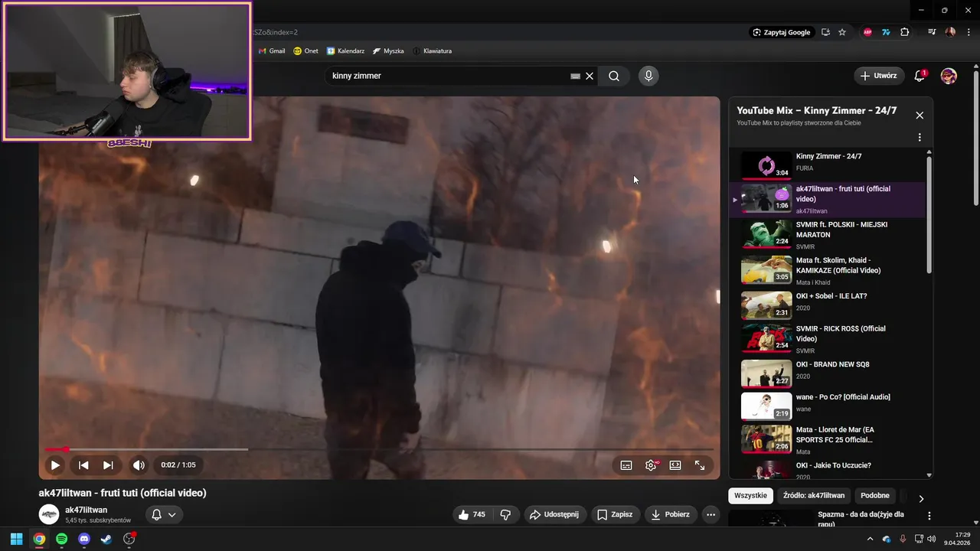Open Discord from the taskbar
The width and height of the screenshot is (980, 551).
click(x=84, y=539)
